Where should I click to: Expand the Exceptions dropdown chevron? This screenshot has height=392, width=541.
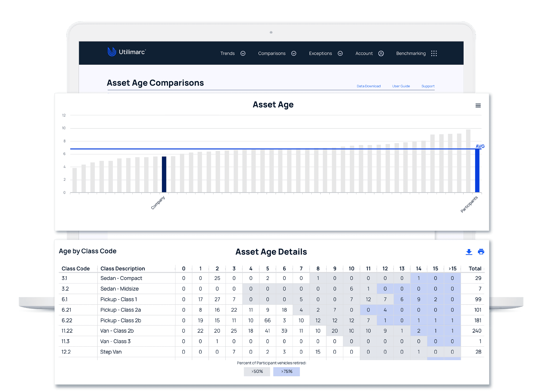(x=340, y=53)
